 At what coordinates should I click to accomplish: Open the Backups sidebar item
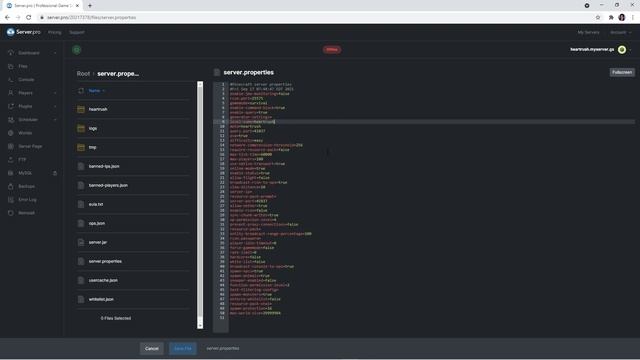pyautogui.click(x=26, y=186)
